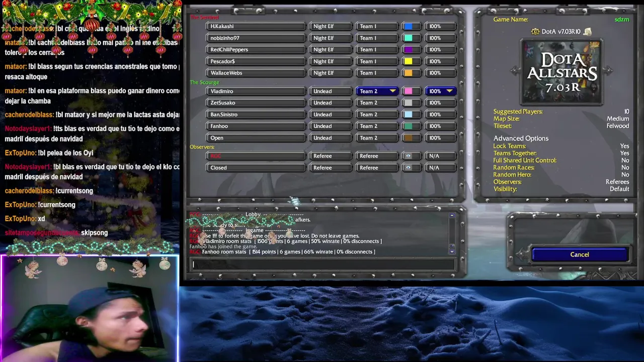Click nobizinho97's teal color swatch
Image resolution: width=644 pixels, height=362 pixels.
click(x=408, y=38)
